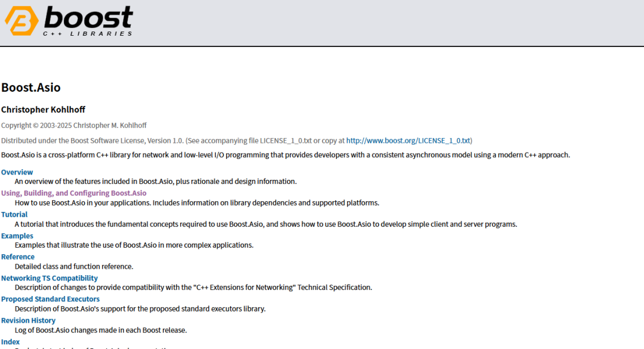Screen dimensions: 644x349
Task: Click the boost C++ Libraries wordmark
Action: point(88,21)
